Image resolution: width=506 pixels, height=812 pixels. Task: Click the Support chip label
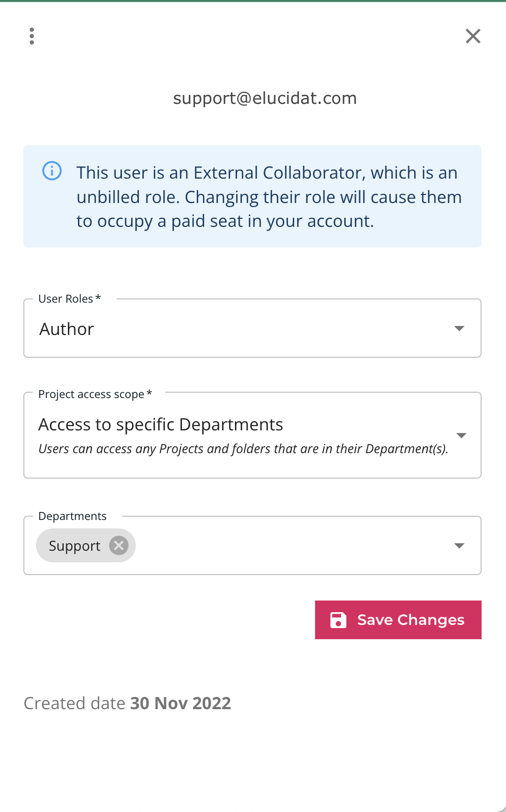[74, 546]
